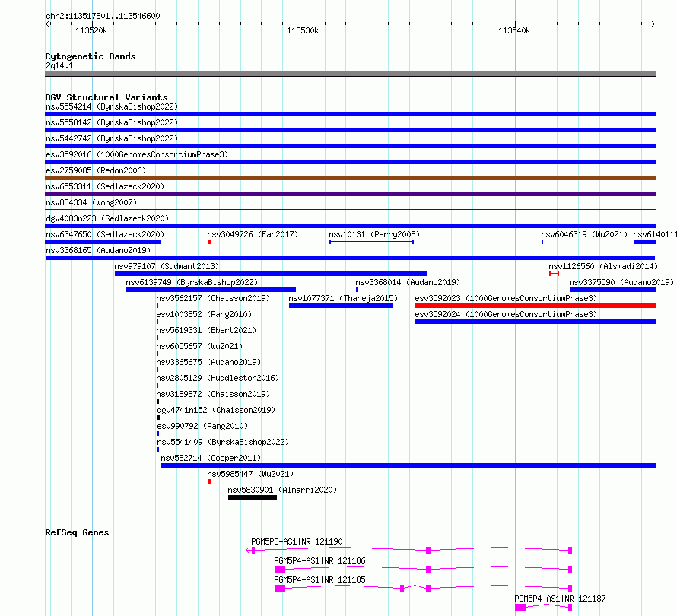This screenshot has height=616, width=677.
Task: Click the purple nsv6553311 Sedlazeck2020 bar
Action: [x=350, y=194]
